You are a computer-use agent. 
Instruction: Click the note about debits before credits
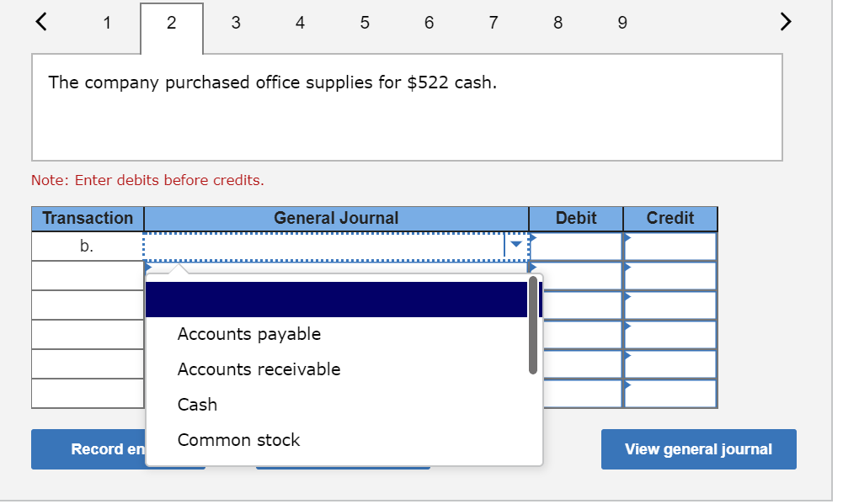tap(147, 180)
